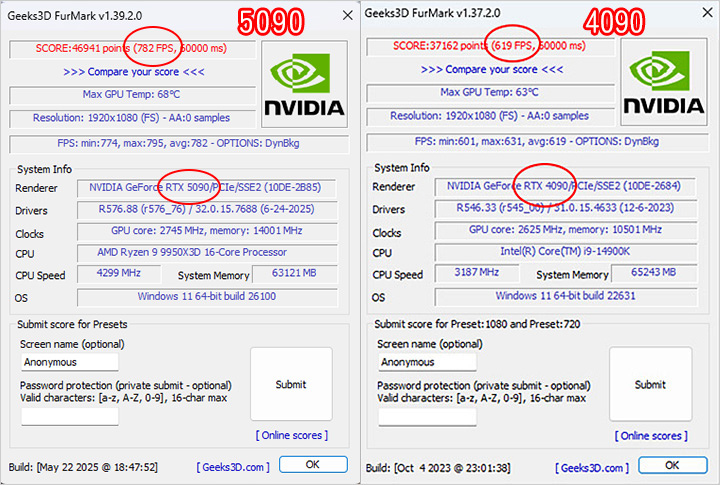
Task: Click the FPS min:601 max:631 line
Action: pyautogui.click(x=537, y=142)
